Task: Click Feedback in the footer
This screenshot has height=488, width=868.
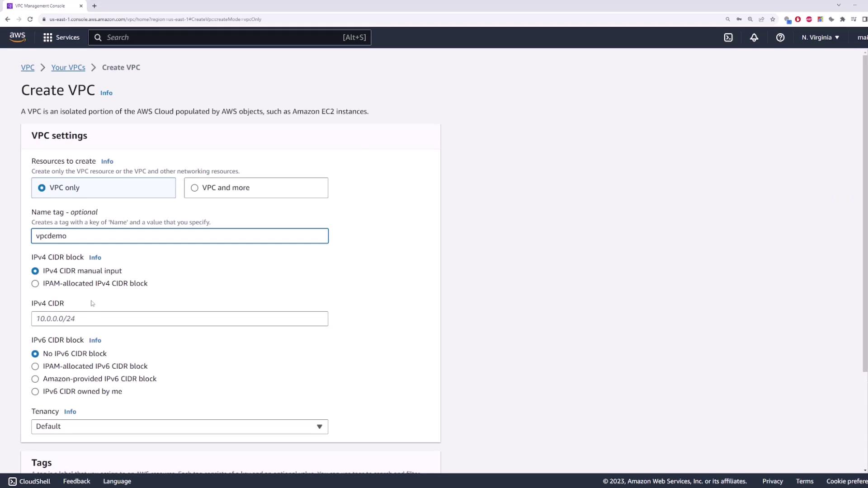Action: (x=76, y=481)
